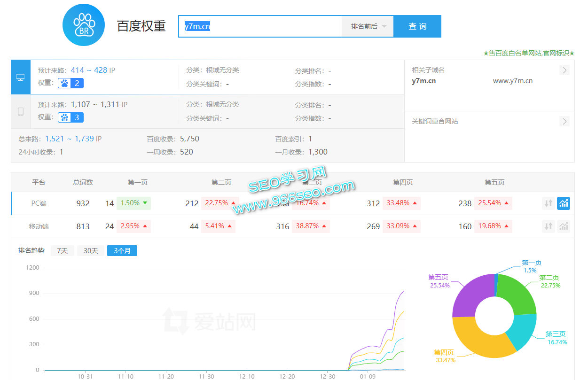Image resolution: width=588 pixels, height=380 pixels.
Task: Click the 查询 search button
Action: click(417, 26)
